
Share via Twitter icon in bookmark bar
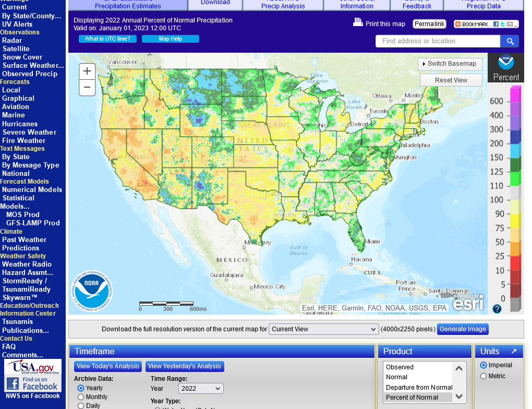503,24
